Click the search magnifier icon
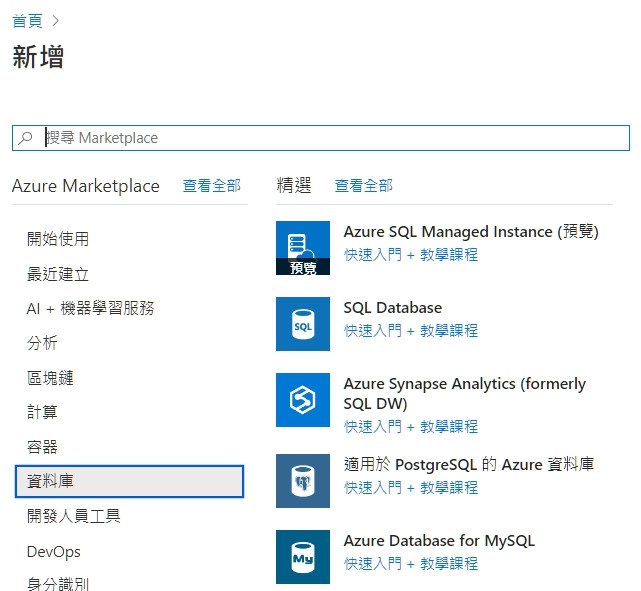This screenshot has width=641, height=591. pyautogui.click(x=25, y=138)
